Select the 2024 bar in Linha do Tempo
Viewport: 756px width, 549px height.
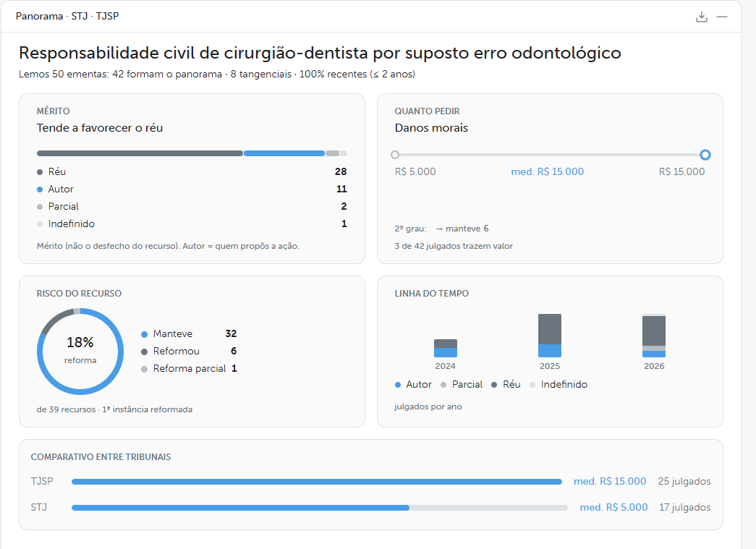click(446, 348)
